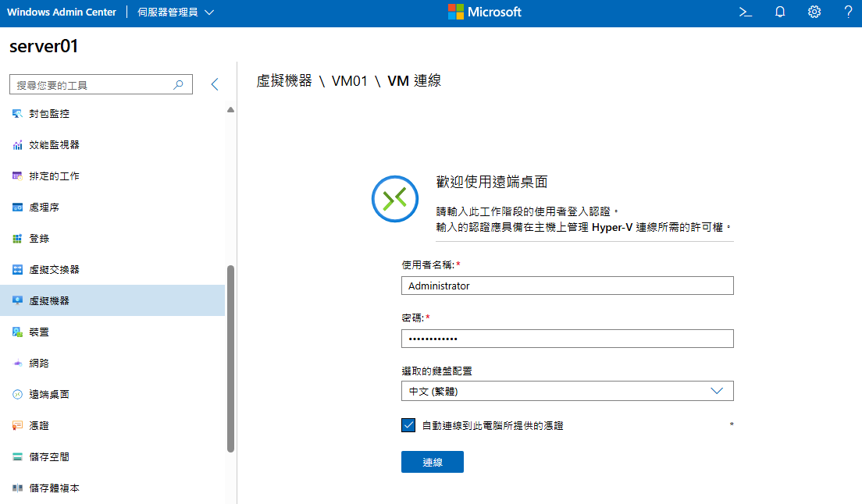
Task: Open 處理序 tool icon
Action: (18, 208)
